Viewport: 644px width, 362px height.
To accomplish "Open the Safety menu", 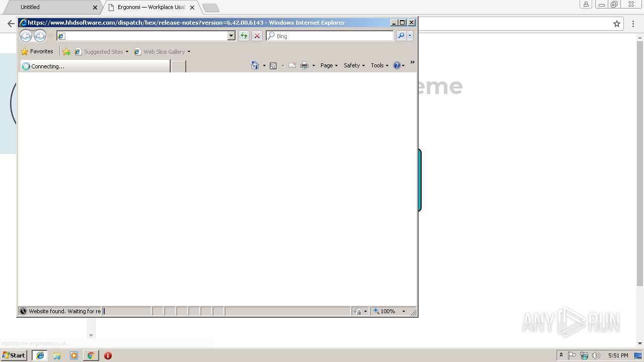I will coord(354,65).
